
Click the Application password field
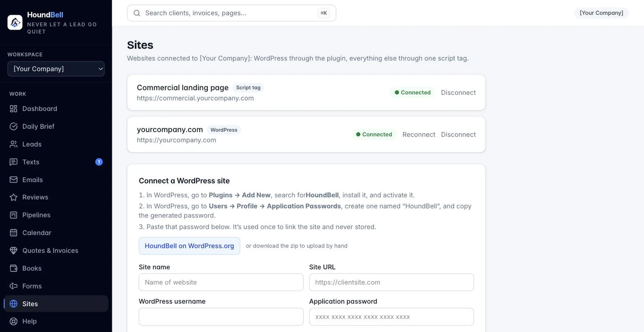click(391, 317)
